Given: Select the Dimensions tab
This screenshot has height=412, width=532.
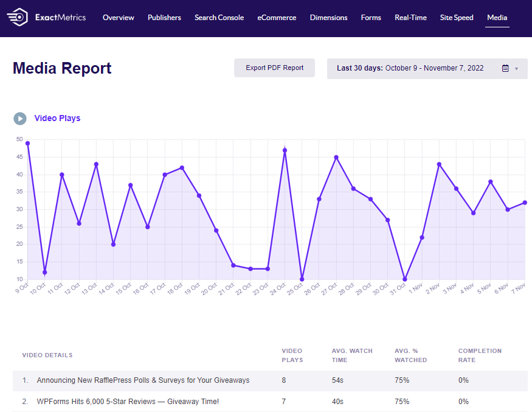Looking at the screenshot, I should (328, 18).
